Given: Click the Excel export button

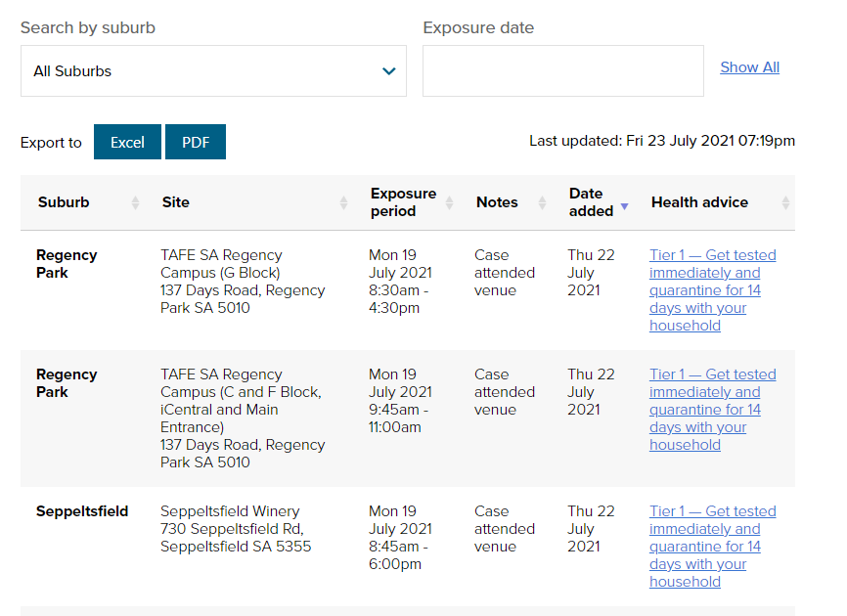Looking at the screenshot, I should point(127,141).
